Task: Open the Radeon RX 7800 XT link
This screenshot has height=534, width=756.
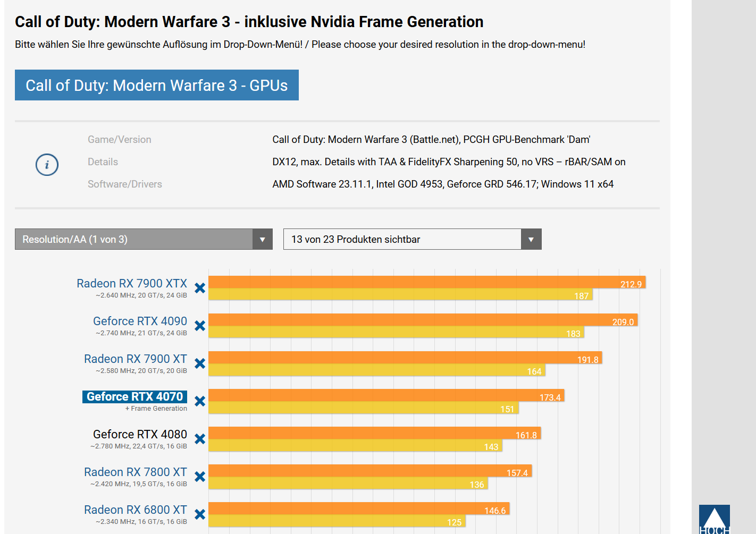Action: tap(136, 472)
